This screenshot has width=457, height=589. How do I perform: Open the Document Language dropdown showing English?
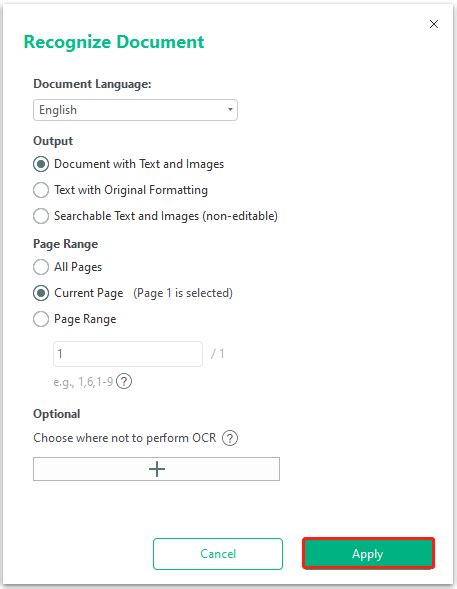[135, 110]
